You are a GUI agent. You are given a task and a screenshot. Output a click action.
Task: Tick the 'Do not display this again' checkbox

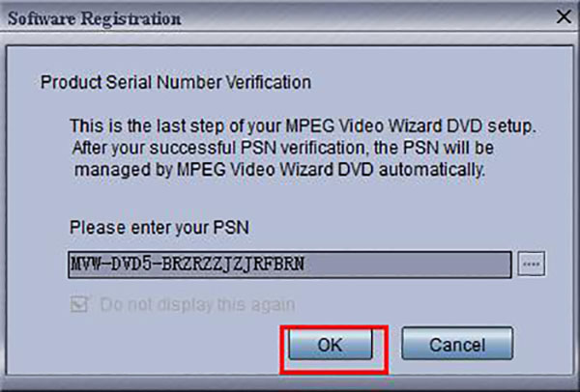click(x=79, y=304)
